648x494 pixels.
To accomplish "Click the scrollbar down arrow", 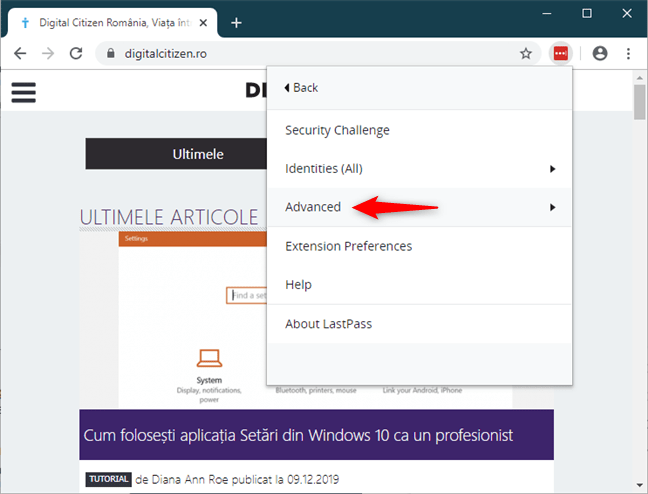I will click(x=640, y=484).
